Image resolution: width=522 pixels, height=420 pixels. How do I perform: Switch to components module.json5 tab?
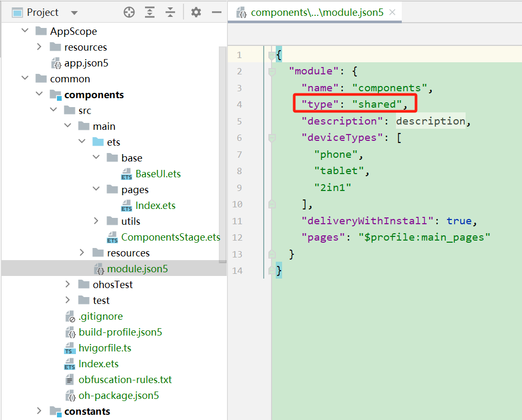pos(315,12)
